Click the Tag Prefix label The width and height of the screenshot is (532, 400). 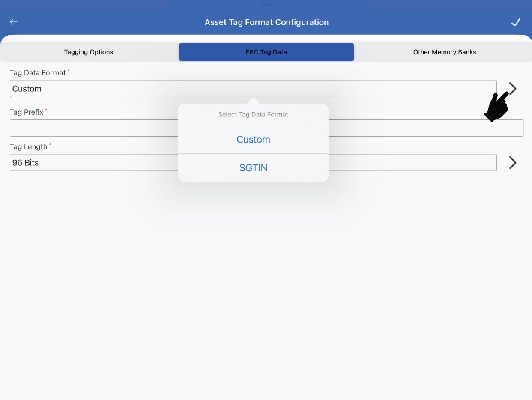27,112
